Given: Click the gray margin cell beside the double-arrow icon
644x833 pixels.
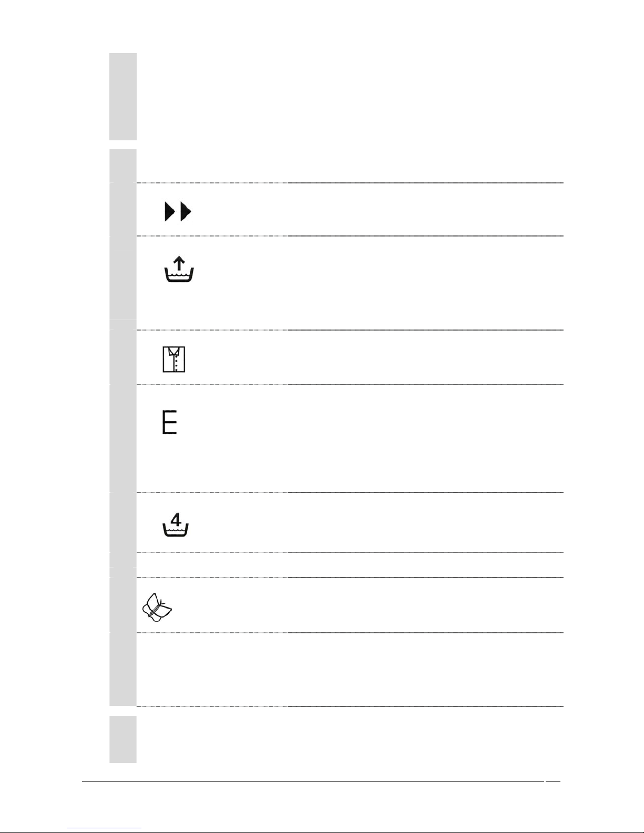Looking at the screenshot, I should [x=123, y=210].
